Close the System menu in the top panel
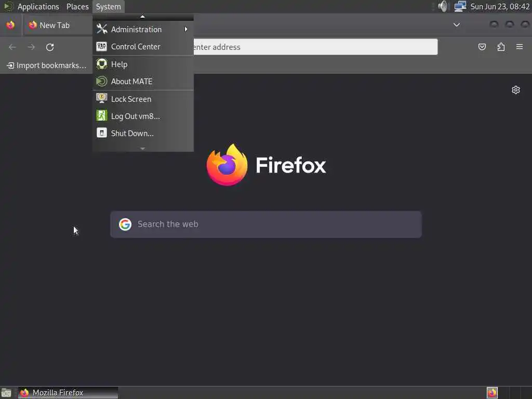532x399 pixels. tap(108, 6)
